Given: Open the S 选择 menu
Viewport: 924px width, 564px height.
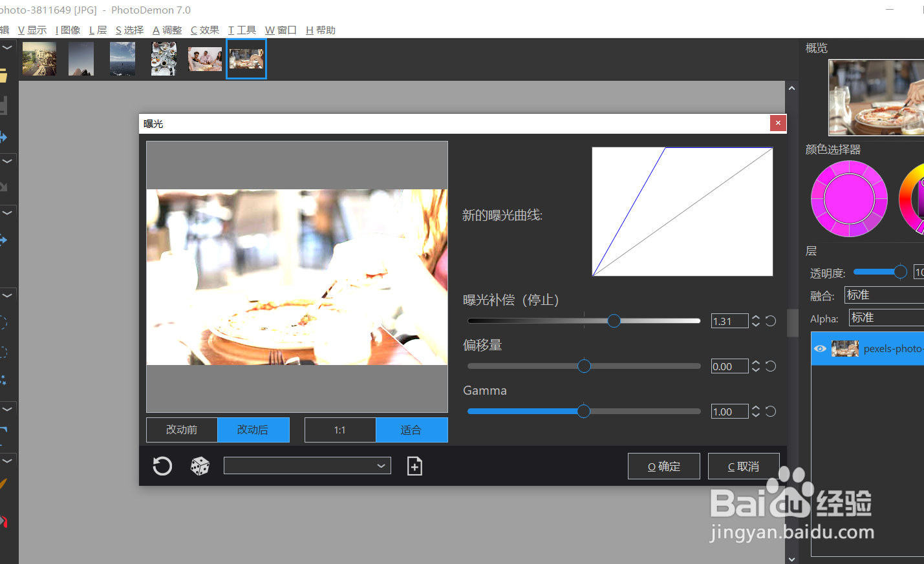Looking at the screenshot, I should [129, 30].
